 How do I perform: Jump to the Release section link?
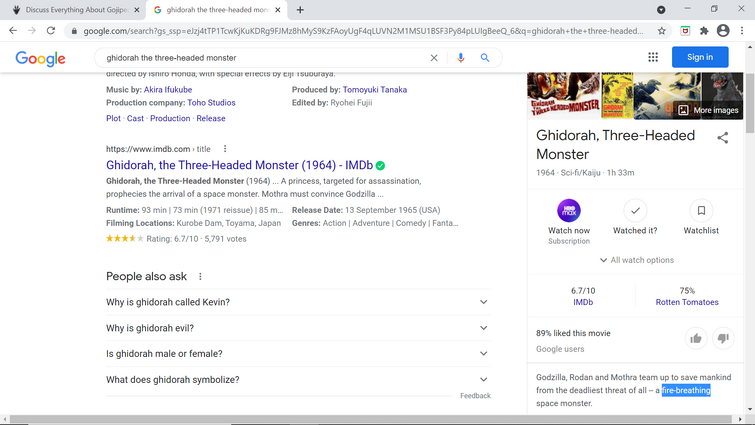[211, 118]
